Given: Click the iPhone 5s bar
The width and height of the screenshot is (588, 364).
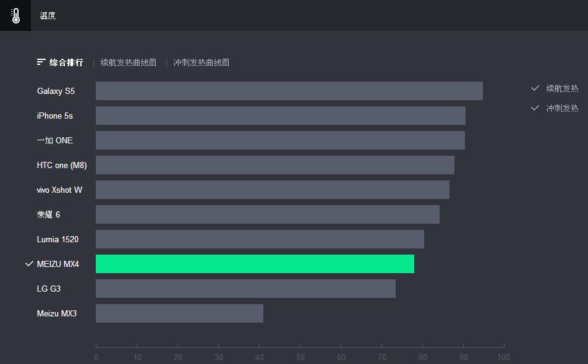Looking at the screenshot, I should tap(281, 116).
